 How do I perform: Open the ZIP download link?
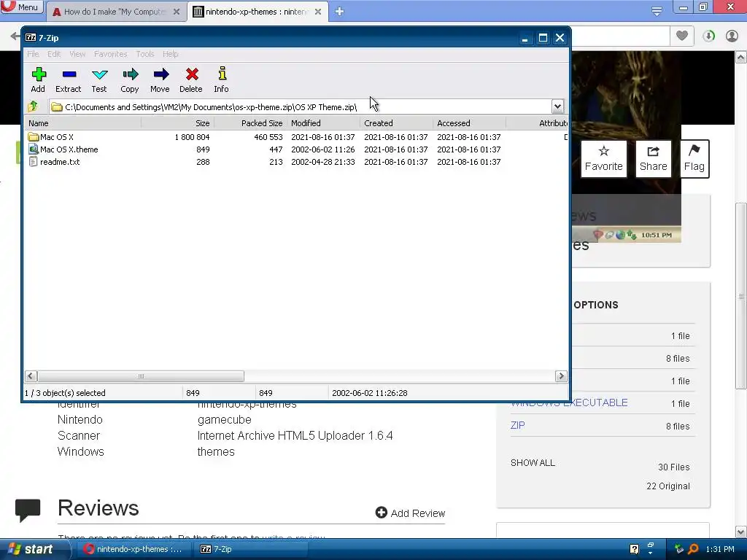pos(517,425)
